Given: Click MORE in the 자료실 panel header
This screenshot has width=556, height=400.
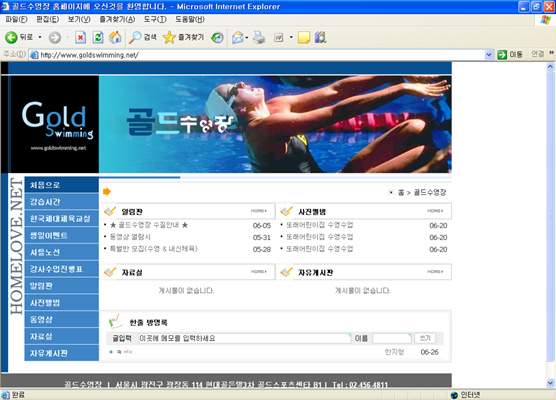Looking at the screenshot, I should tap(259, 271).
